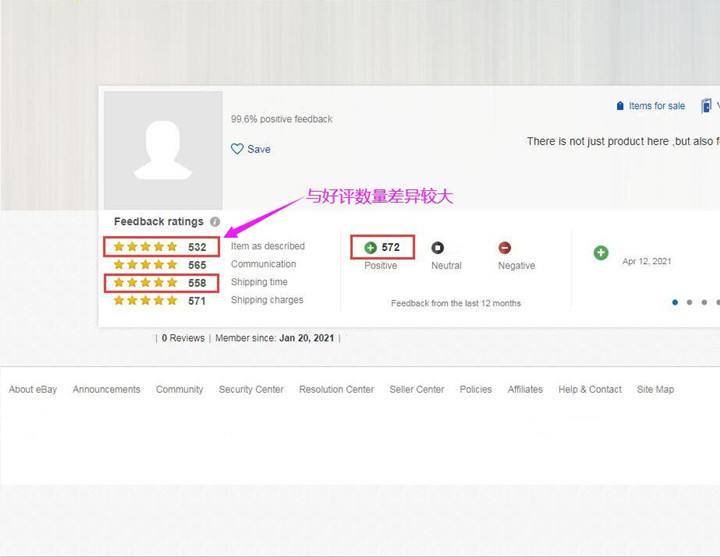
Task: Click the Apr 12, 2021 feedback date
Action: (x=647, y=261)
